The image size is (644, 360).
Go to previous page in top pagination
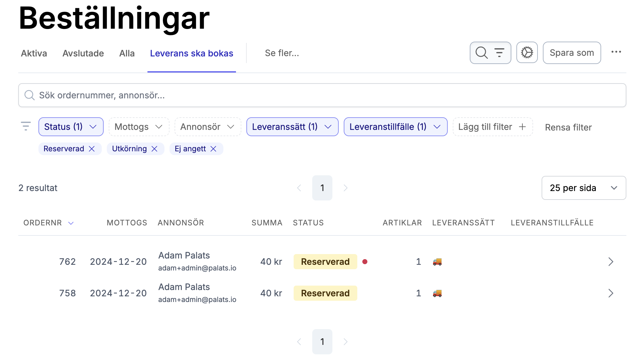pos(299,188)
